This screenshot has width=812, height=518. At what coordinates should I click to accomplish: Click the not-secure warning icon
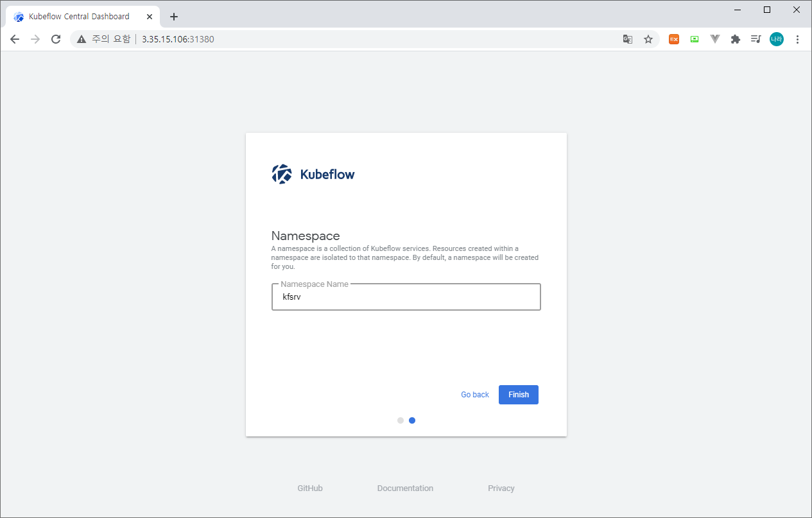pyautogui.click(x=82, y=39)
